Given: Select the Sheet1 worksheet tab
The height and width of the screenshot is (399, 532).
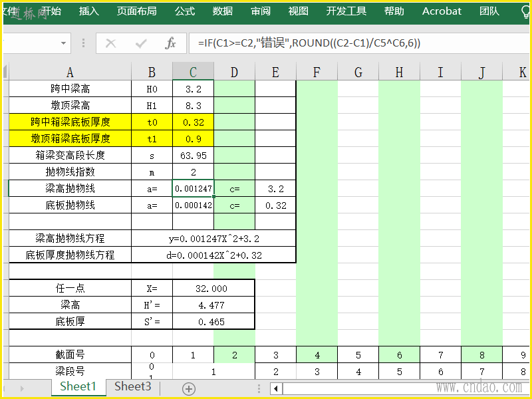Looking at the screenshot, I should [78, 386].
